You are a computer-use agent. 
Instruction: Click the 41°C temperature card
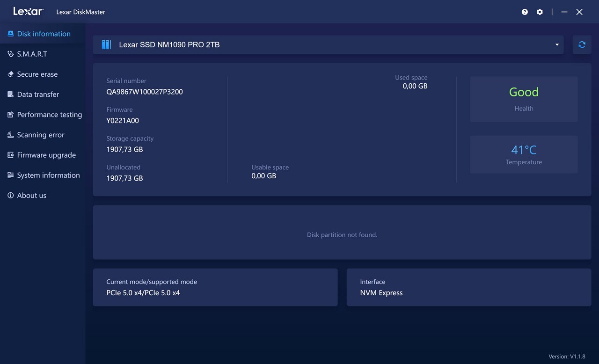tap(524, 154)
